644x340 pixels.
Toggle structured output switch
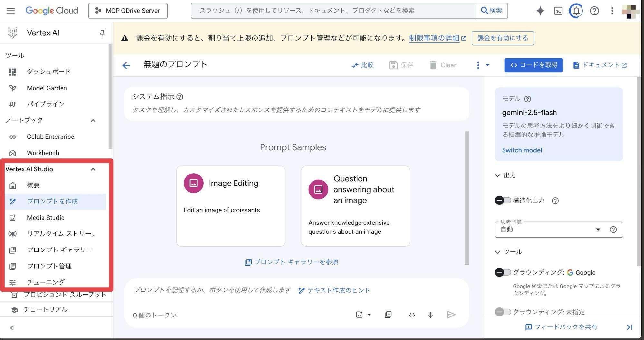503,201
